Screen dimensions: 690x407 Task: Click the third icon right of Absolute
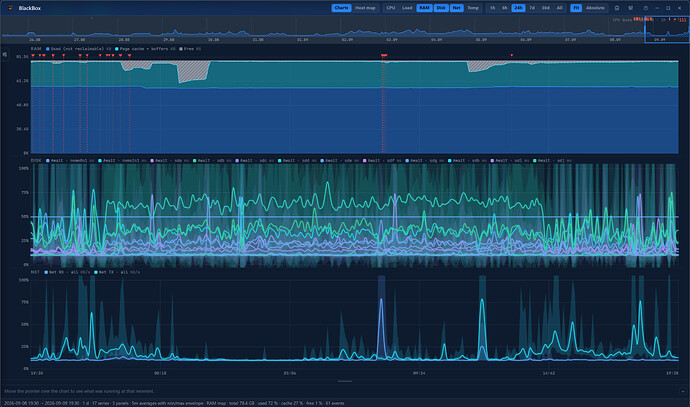[646, 8]
